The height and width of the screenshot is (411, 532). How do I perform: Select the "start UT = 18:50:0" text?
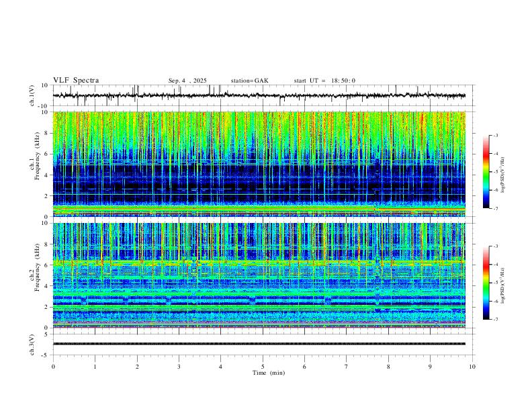pos(324,81)
